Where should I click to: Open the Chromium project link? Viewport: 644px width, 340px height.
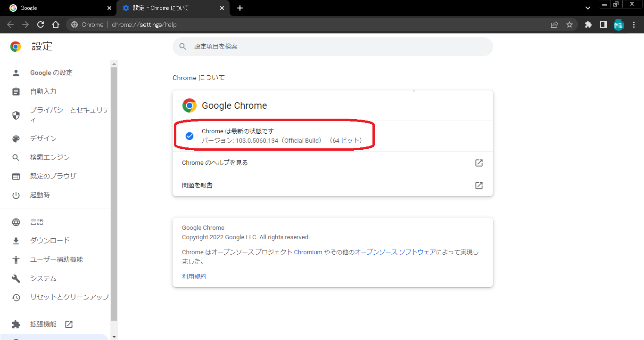[308, 252]
